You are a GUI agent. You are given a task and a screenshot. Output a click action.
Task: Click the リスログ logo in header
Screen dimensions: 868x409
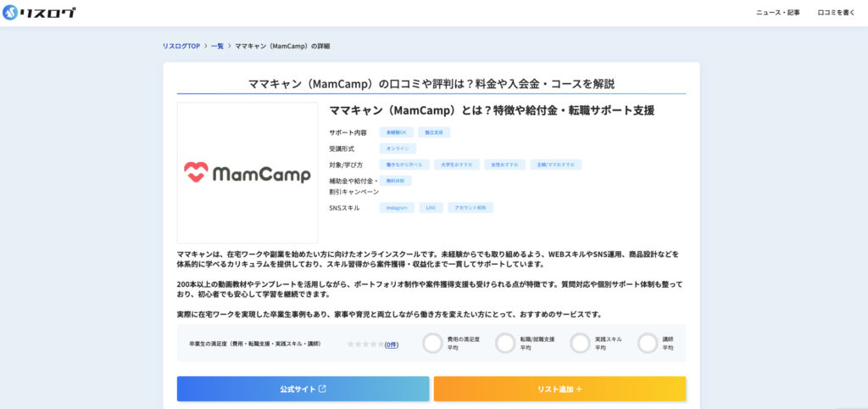[x=39, y=13]
